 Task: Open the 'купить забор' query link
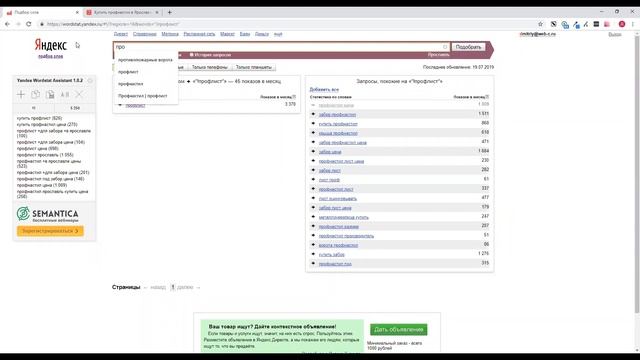point(331,254)
